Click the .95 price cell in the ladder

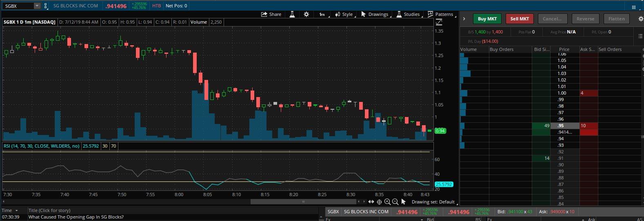[565, 126]
